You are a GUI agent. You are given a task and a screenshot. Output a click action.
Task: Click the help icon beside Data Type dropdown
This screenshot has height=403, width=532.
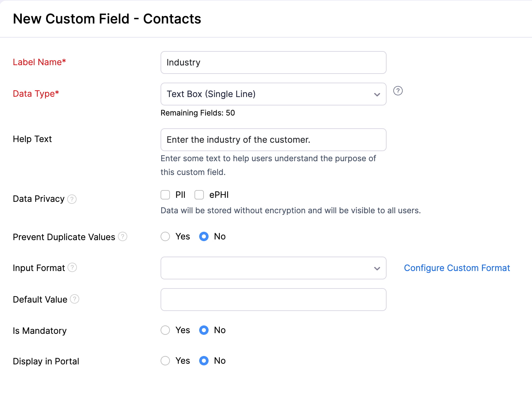398,91
